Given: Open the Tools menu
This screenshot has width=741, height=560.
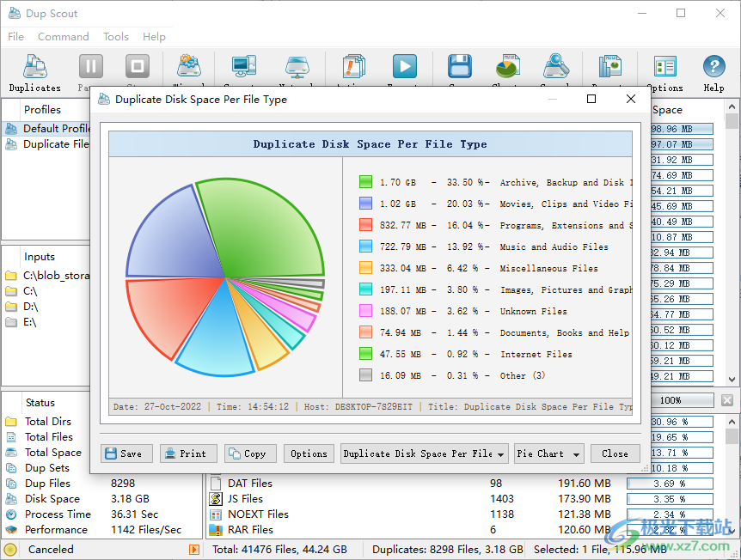Looking at the screenshot, I should pos(116,36).
